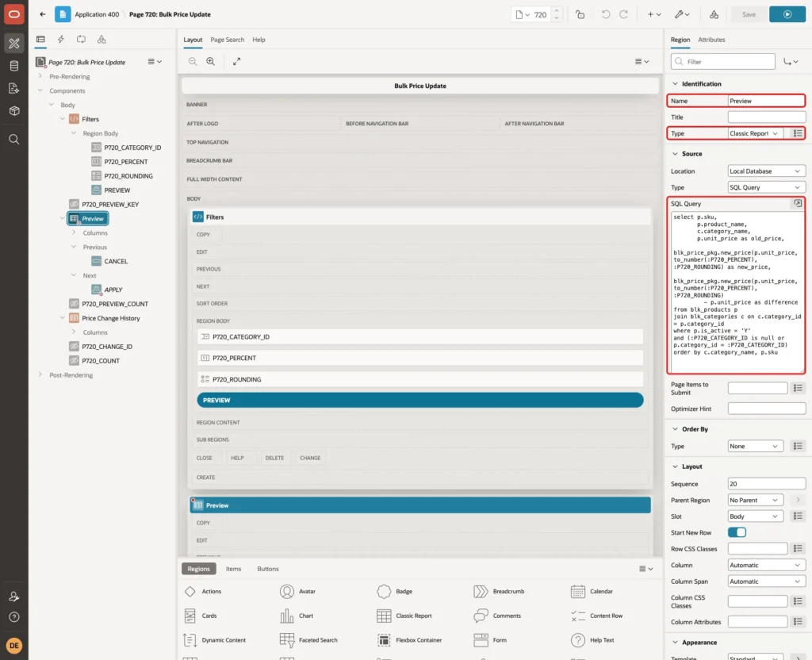The image size is (812, 660).
Task: Expand the Post-Rendering tree node
Action: tap(40, 374)
